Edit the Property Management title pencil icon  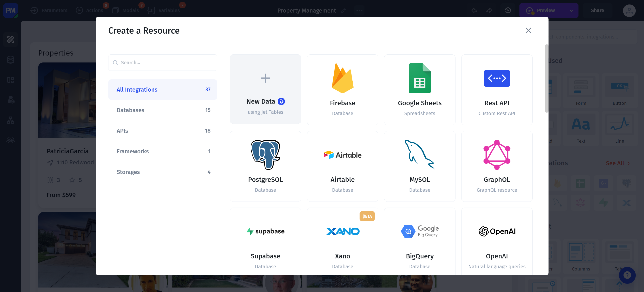click(343, 11)
